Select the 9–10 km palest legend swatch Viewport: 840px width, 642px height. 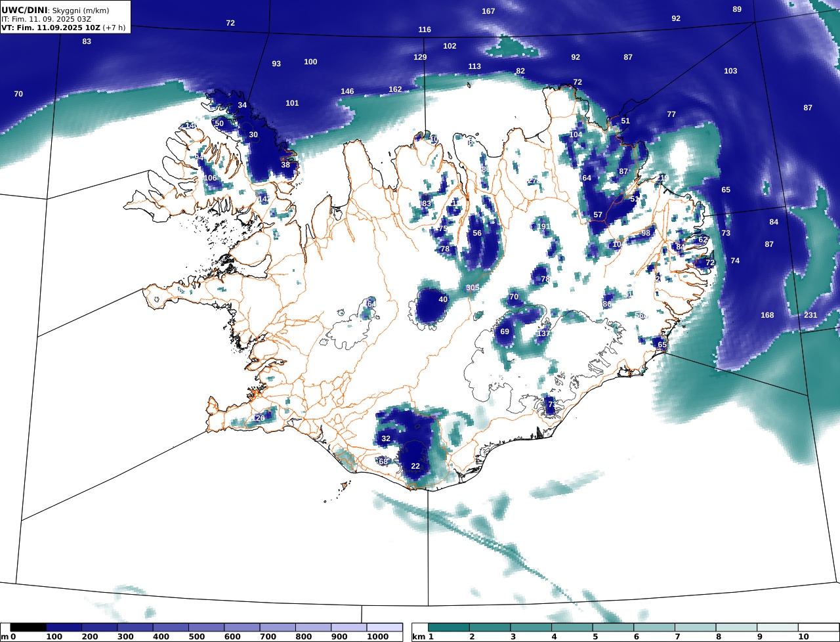pyautogui.click(x=778, y=628)
